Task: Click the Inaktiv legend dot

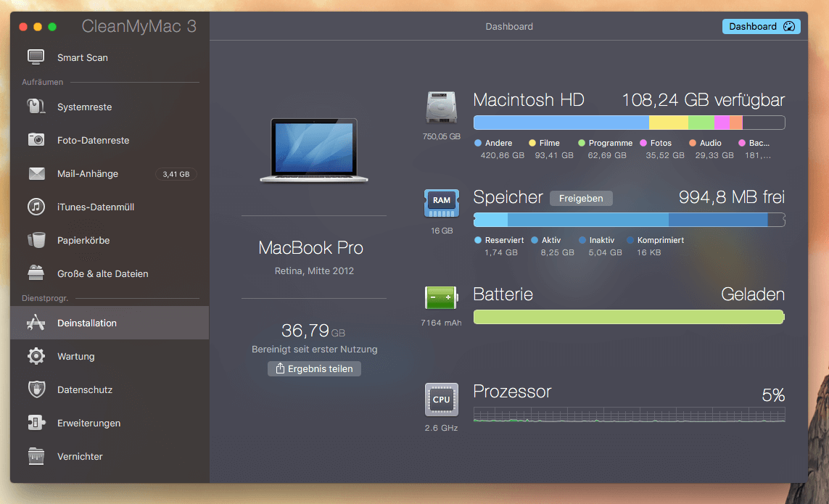Action: pos(582,240)
